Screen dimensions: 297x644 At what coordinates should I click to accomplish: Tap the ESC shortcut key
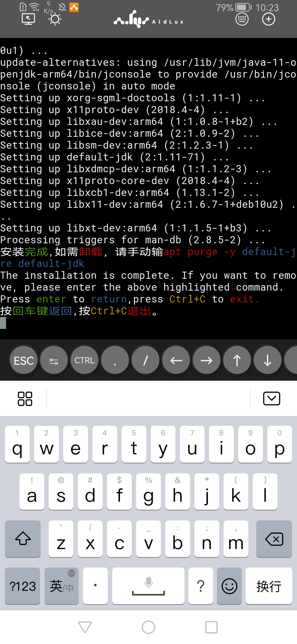click(24, 360)
